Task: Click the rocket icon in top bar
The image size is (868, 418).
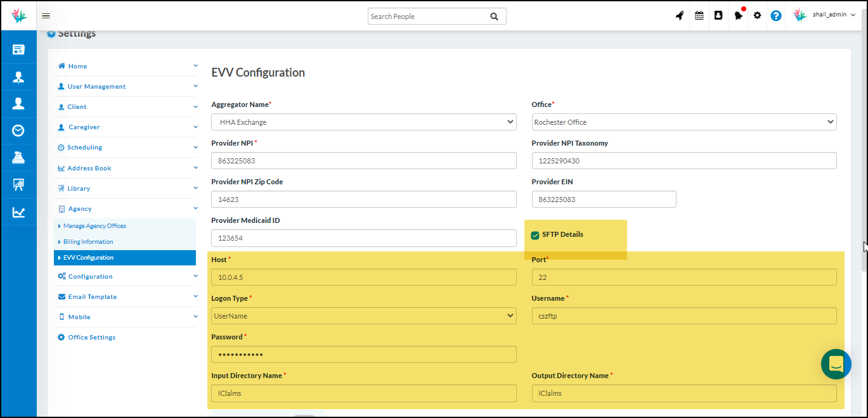Action: (680, 16)
